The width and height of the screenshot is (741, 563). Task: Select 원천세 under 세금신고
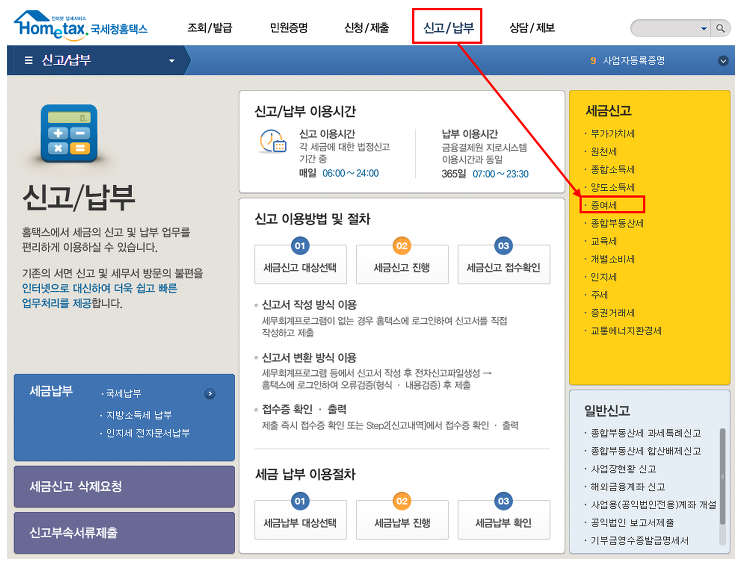point(603,152)
